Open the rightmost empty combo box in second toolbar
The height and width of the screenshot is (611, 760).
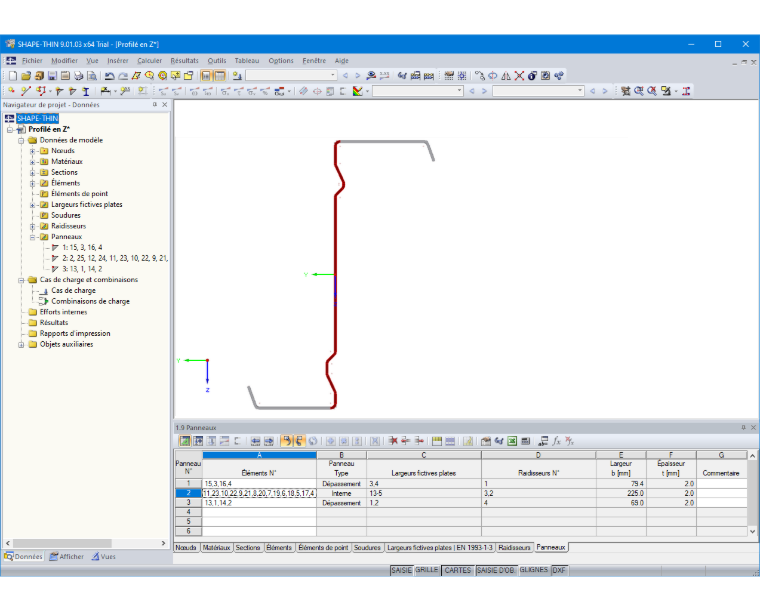pos(580,91)
